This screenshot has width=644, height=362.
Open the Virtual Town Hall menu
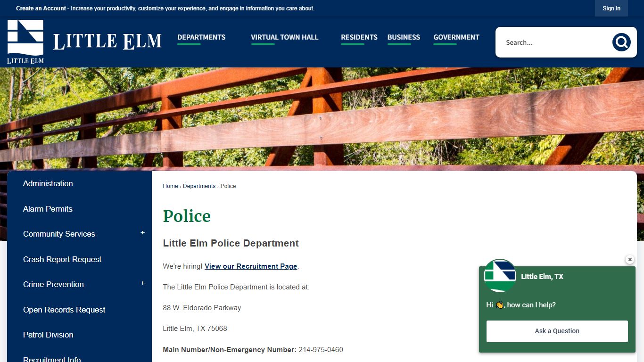(284, 38)
